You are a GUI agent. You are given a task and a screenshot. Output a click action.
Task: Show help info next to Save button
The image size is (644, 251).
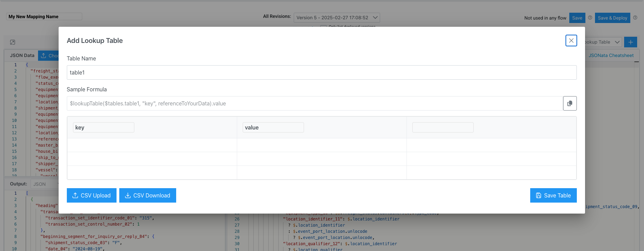[590, 18]
